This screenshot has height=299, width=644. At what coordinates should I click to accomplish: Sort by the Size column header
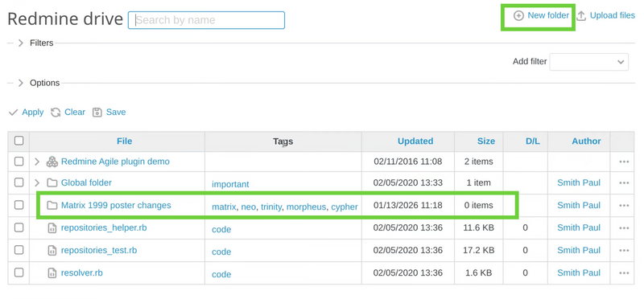[x=486, y=141]
